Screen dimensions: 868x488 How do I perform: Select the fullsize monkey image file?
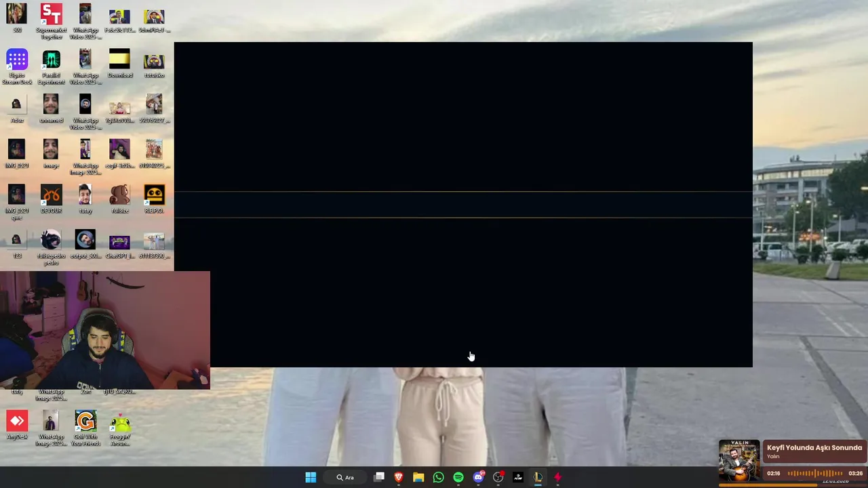tap(119, 199)
